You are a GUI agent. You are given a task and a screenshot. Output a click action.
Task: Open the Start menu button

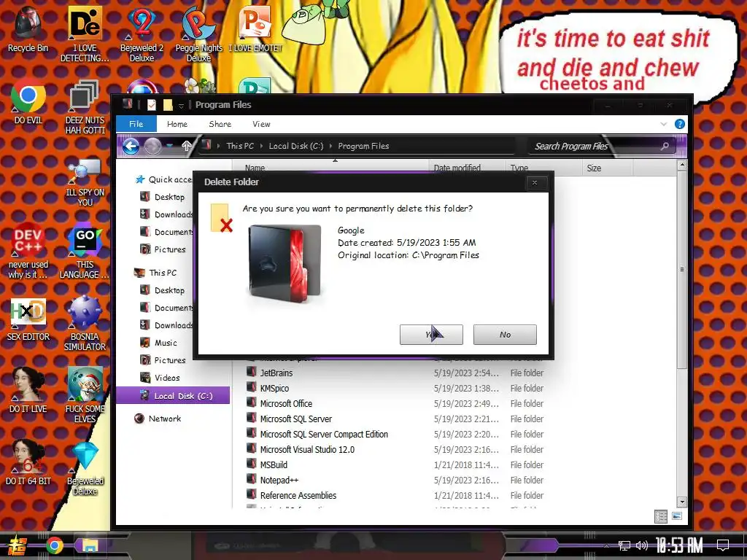(x=18, y=545)
